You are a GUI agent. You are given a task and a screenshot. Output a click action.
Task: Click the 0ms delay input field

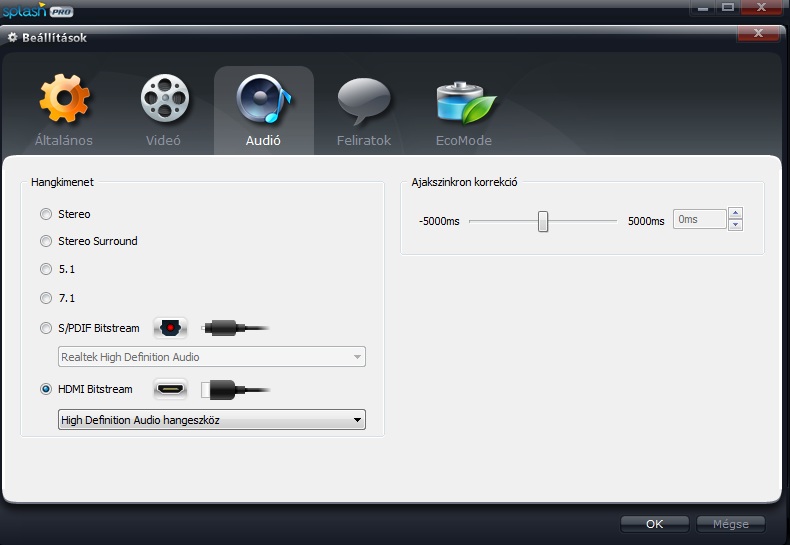click(700, 219)
